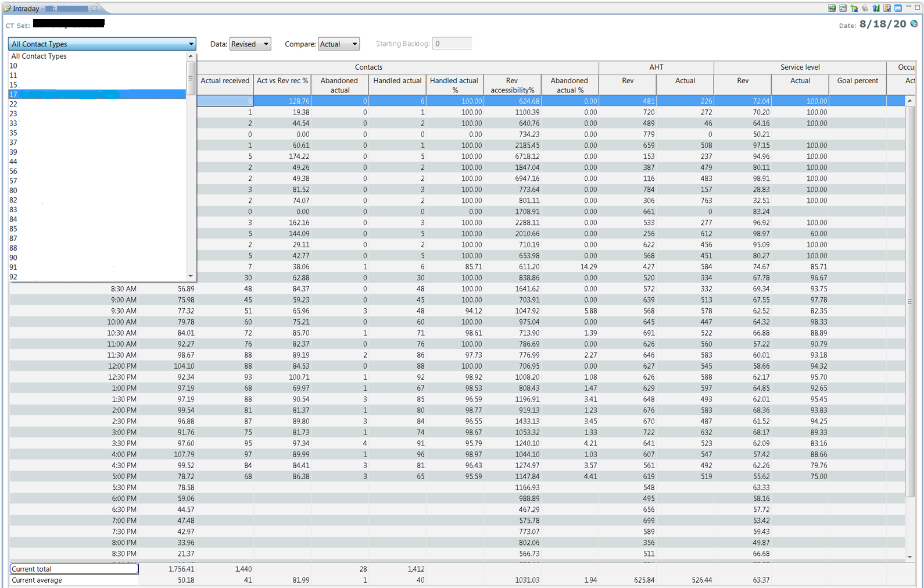
Task: Click the table scroll up arrow
Action: (x=910, y=101)
